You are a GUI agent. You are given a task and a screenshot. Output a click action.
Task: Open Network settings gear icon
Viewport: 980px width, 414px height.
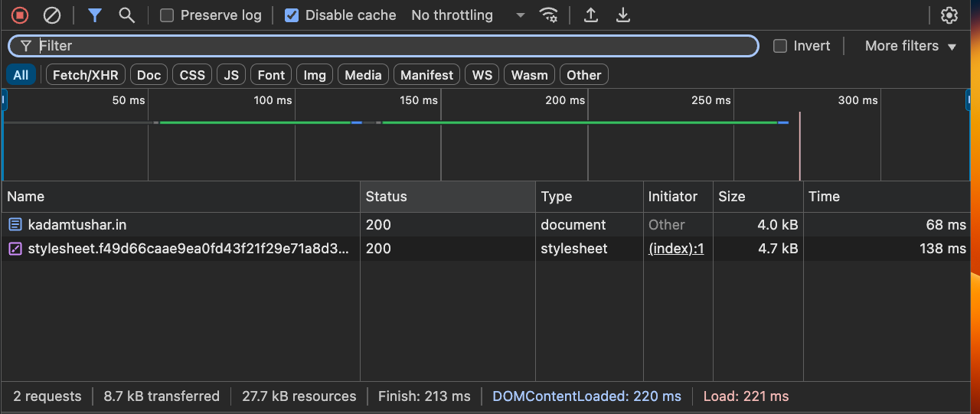[949, 15]
